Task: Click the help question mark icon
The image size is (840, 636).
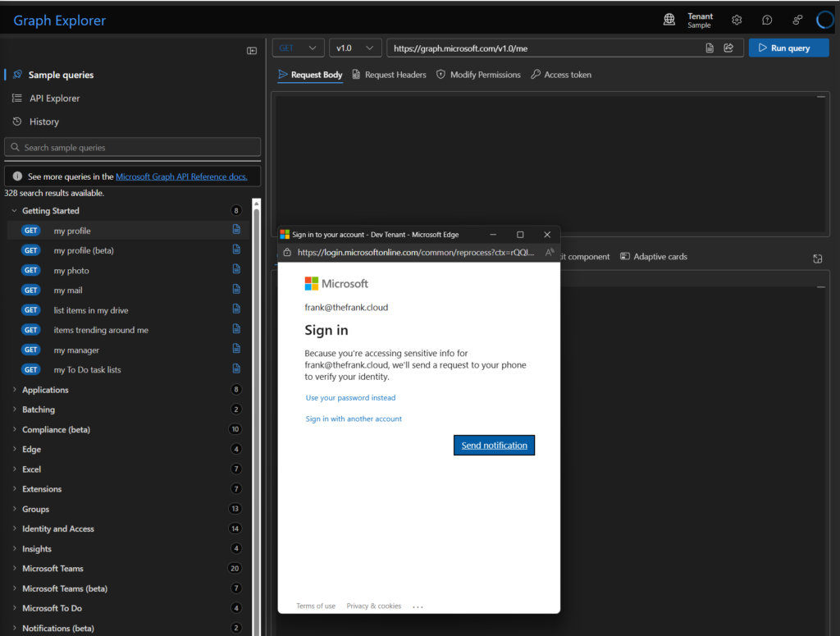Action: coord(767,21)
